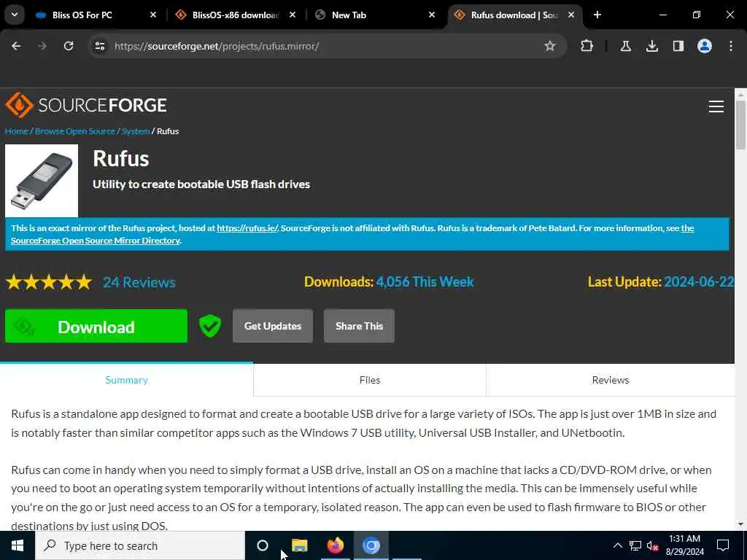
Task: Click the green shield checkmark icon
Action: [209, 326]
